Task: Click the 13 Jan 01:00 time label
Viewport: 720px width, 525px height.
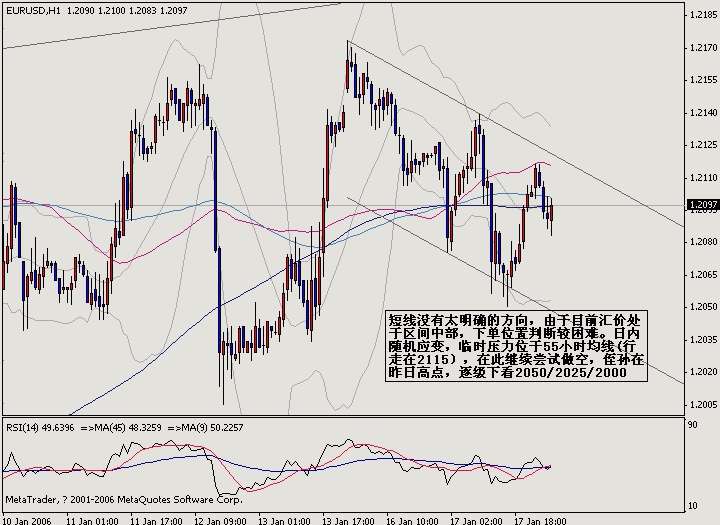Action: coord(284,521)
